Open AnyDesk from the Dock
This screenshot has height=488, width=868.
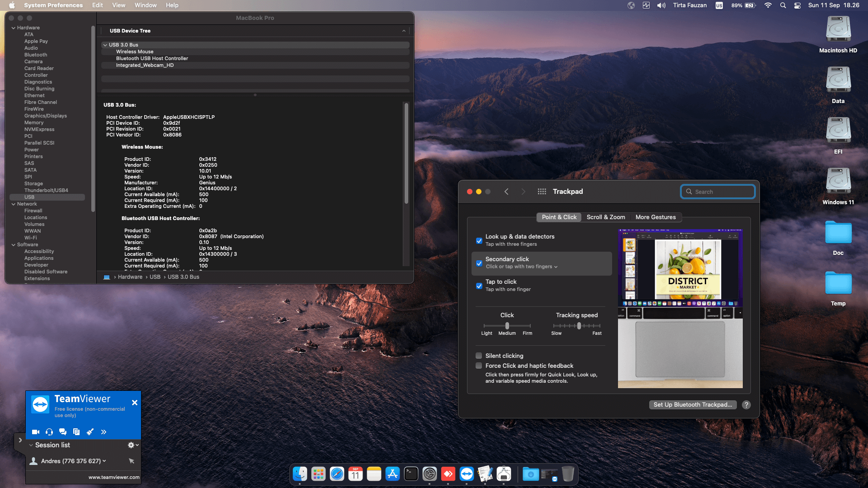pos(448,474)
